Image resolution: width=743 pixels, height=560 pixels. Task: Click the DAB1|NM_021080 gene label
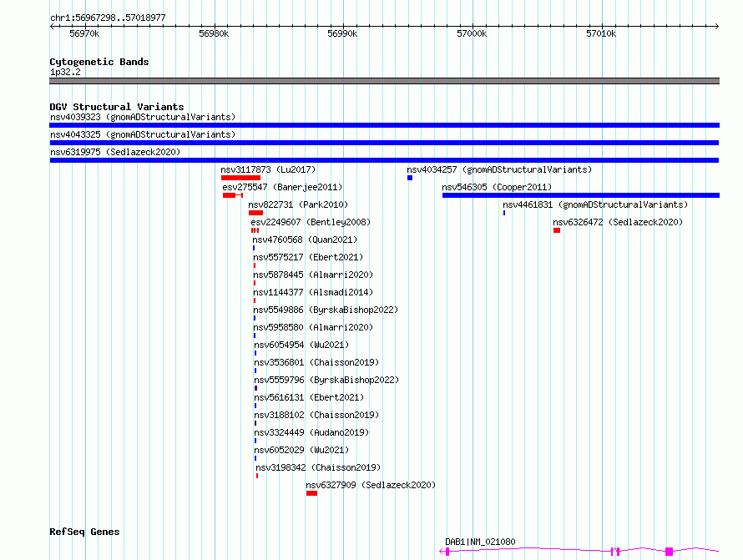click(x=480, y=542)
